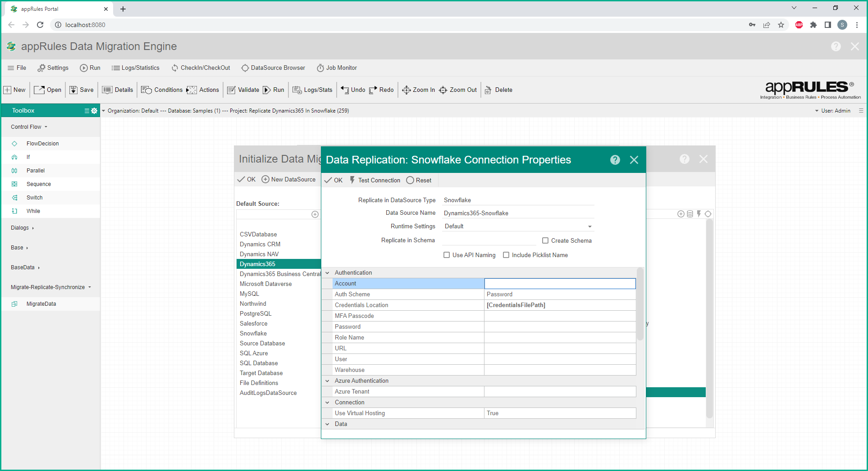
Task: Collapse the Connection section
Action: click(328, 403)
